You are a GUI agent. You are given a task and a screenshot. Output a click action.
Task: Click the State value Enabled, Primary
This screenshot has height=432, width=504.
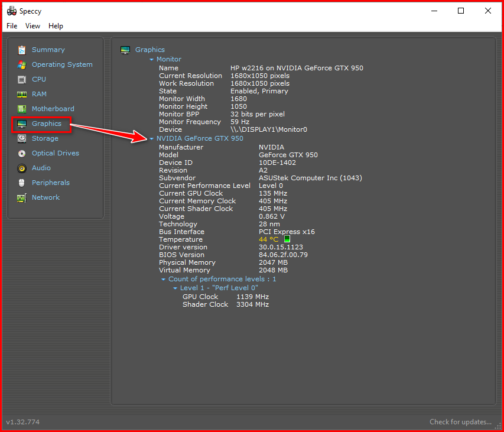[x=259, y=91]
